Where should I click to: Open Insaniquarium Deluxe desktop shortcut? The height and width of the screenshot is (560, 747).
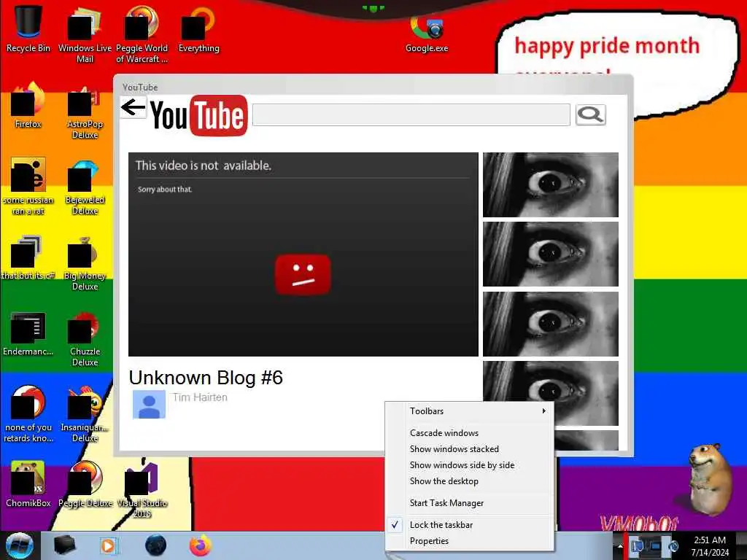coord(85,414)
